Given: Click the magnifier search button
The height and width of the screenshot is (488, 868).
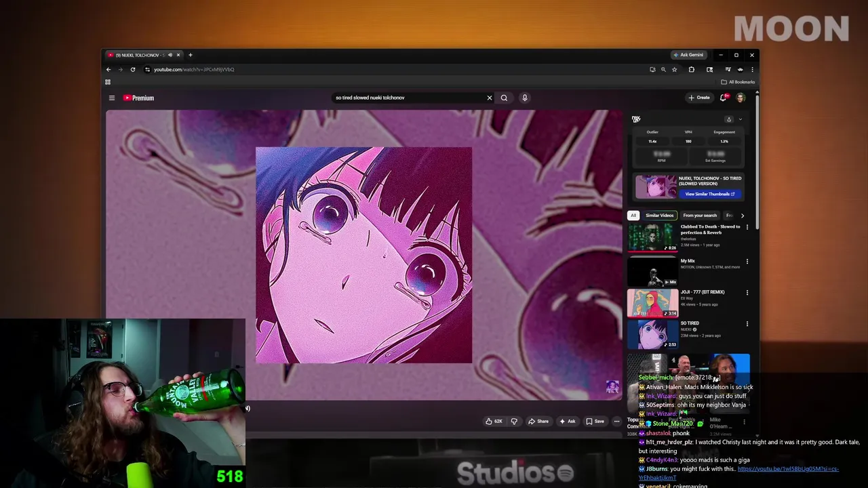Looking at the screenshot, I should (504, 98).
